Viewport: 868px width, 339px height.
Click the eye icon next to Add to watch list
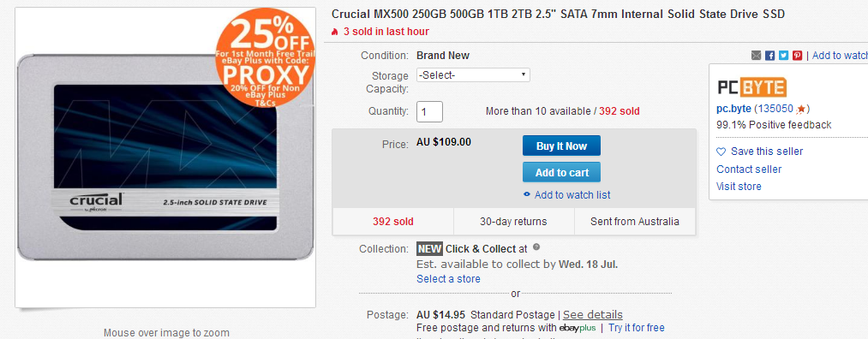point(527,194)
